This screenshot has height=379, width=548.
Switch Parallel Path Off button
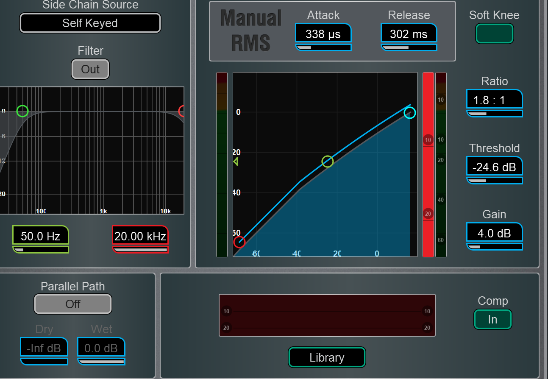pyautogui.click(x=73, y=304)
